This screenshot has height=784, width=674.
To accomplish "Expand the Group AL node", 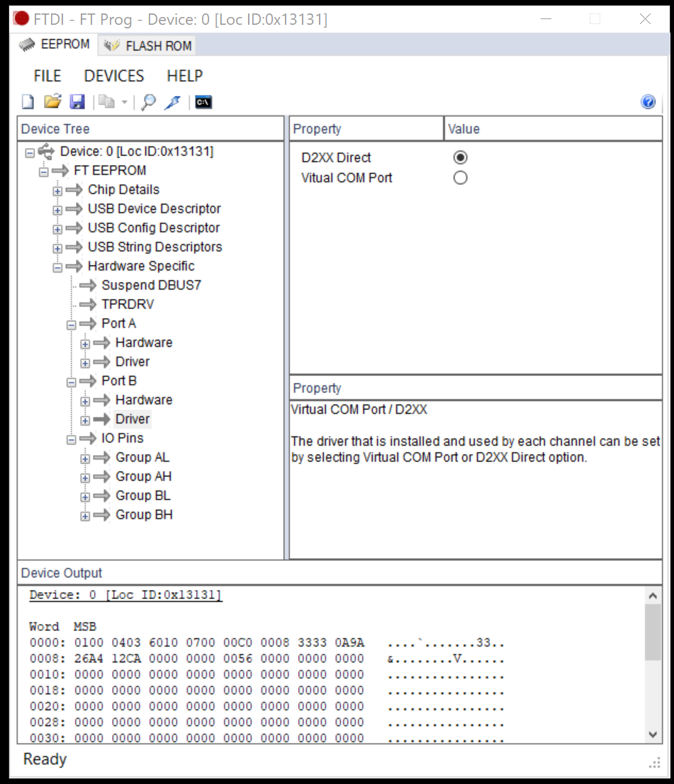I will (85, 458).
